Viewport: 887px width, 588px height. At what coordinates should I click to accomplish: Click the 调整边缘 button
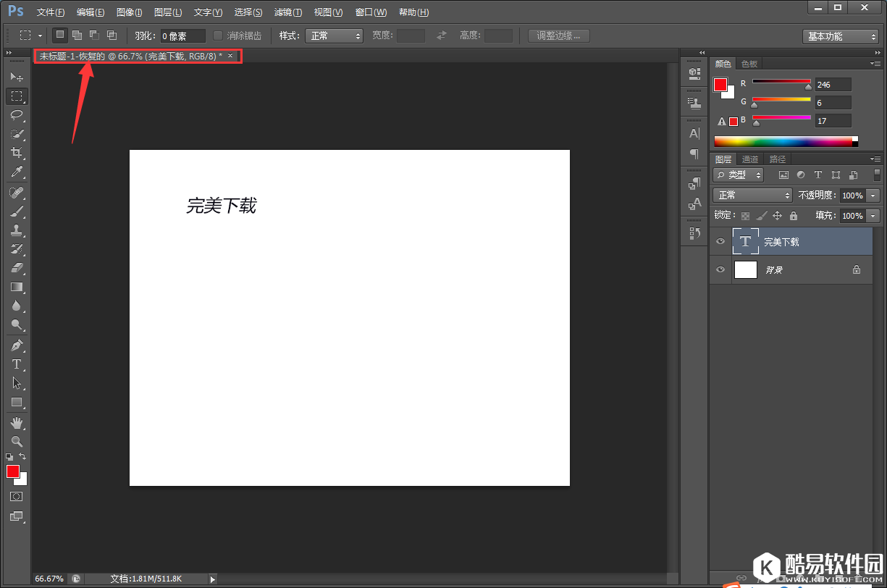(x=558, y=35)
